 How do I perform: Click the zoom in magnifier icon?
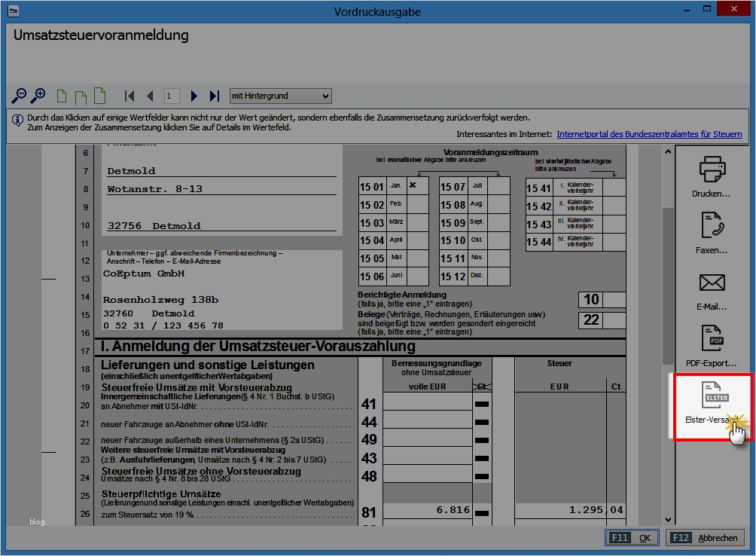tap(38, 96)
